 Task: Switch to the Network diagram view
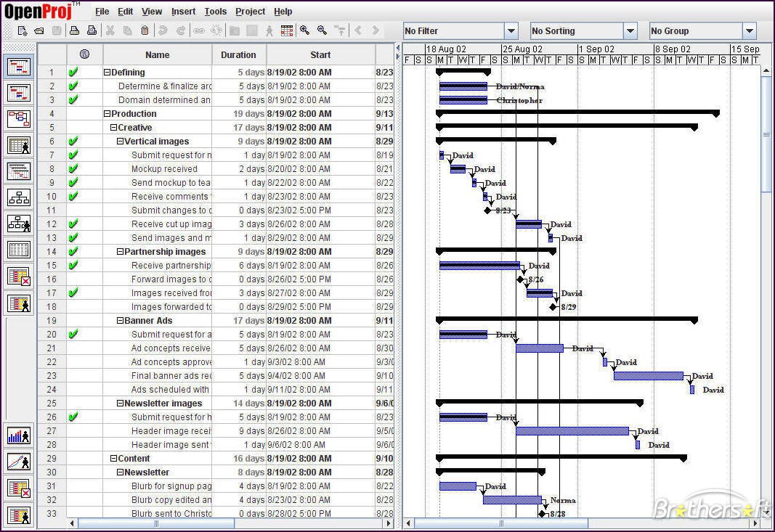coord(19,119)
